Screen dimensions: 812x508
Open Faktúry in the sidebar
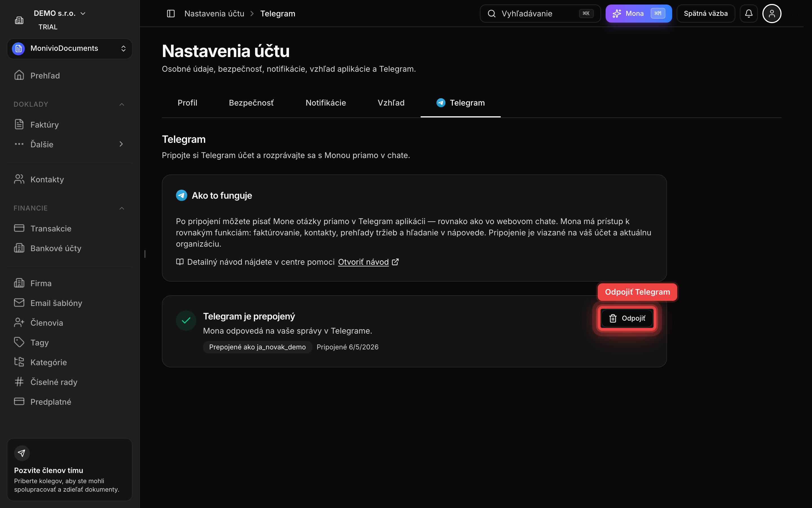(69, 124)
